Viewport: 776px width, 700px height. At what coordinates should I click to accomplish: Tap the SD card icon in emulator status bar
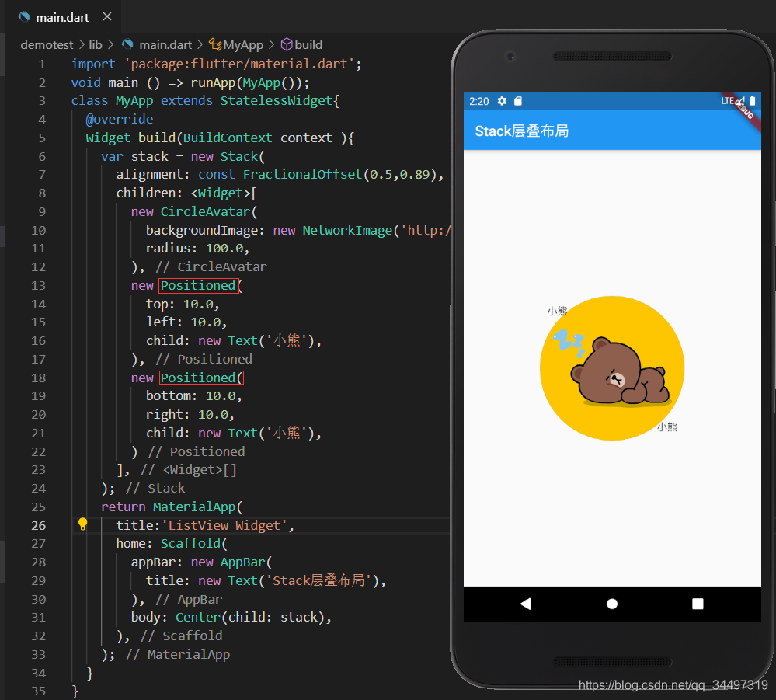(x=518, y=101)
